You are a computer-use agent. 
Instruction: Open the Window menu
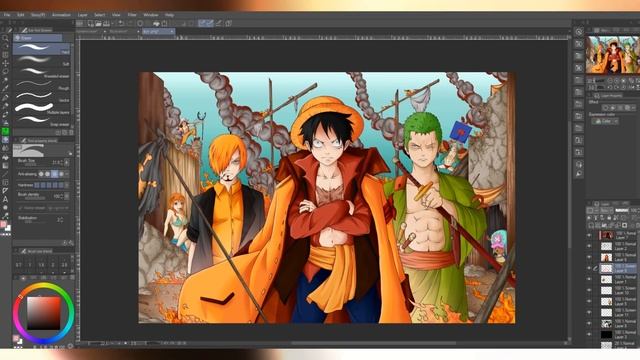click(151, 15)
